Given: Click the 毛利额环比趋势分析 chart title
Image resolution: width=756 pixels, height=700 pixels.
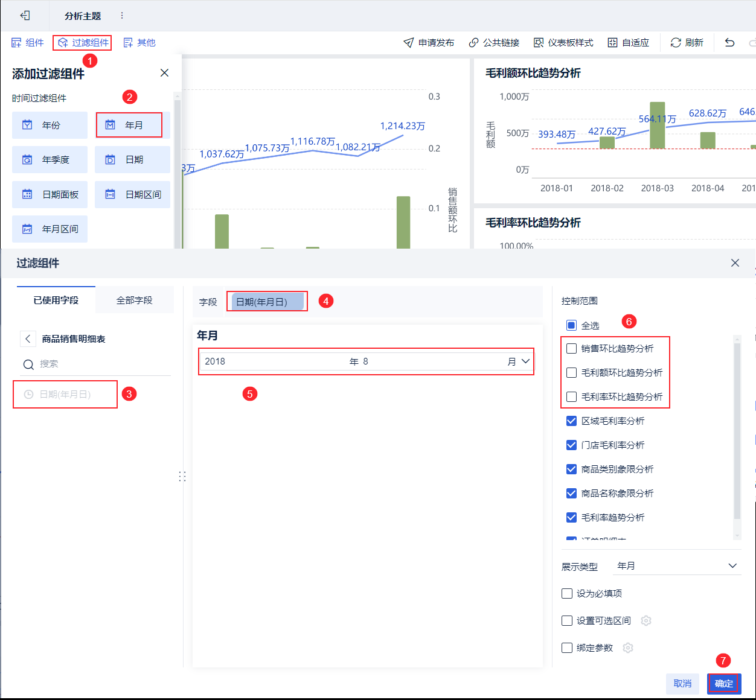Looking at the screenshot, I should pyautogui.click(x=533, y=73).
